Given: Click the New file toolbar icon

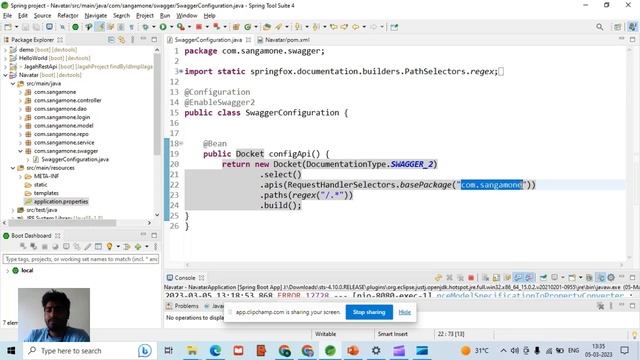Looking at the screenshot, I should (8, 27).
